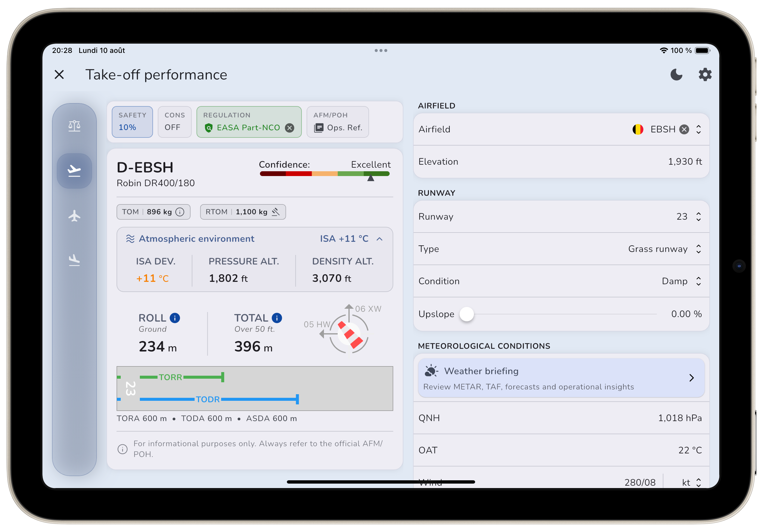Show TOM 896 kg info
This screenshot has height=532, width=762.
click(x=180, y=212)
